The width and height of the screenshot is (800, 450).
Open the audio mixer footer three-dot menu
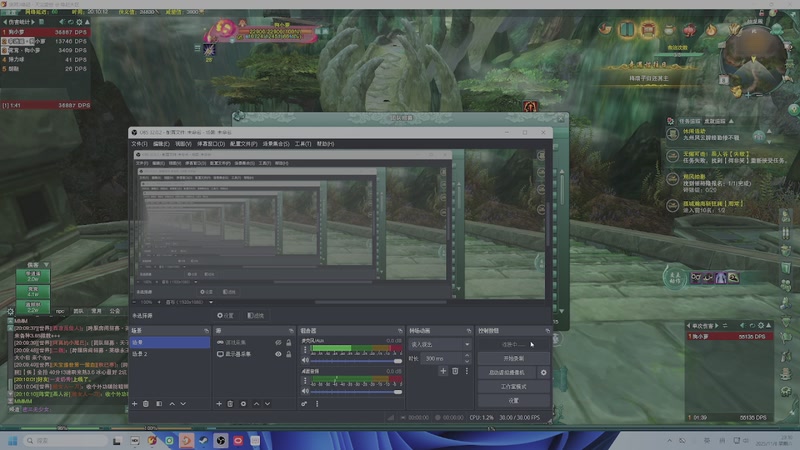coord(317,404)
